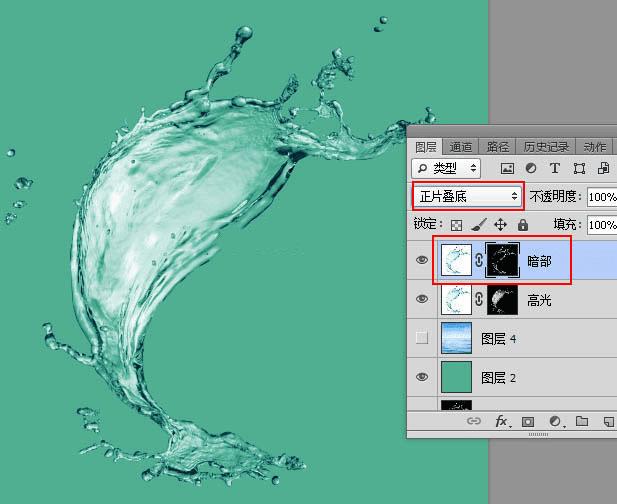Hide the 暗部 layer visibility eye
This screenshot has height=504, width=617.
point(422,260)
